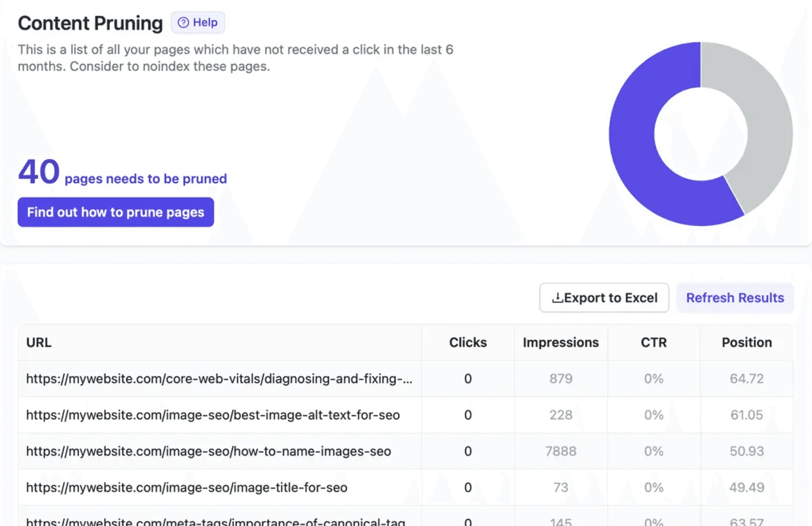
Task: Sort by the Clicks column header
Action: coord(467,342)
